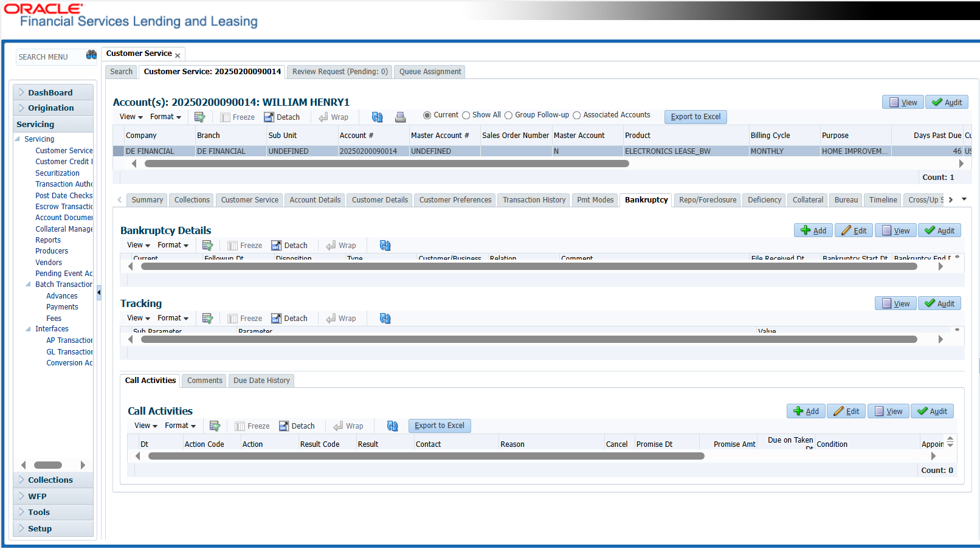Screen dimensions: 980x549
Task: Click Export to Excel in Accounts section
Action: click(695, 117)
